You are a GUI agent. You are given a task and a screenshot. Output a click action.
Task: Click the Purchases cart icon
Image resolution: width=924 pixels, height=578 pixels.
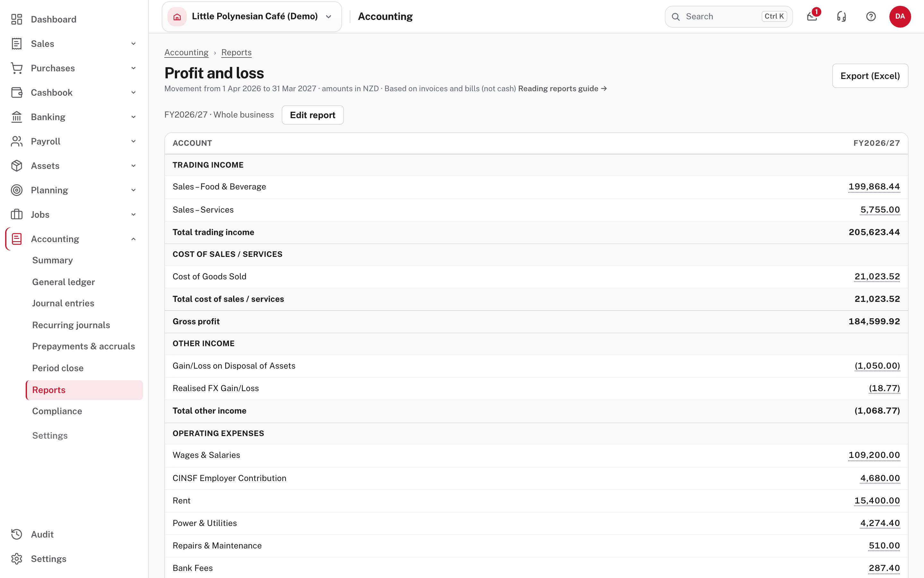[x=17, y=68]
